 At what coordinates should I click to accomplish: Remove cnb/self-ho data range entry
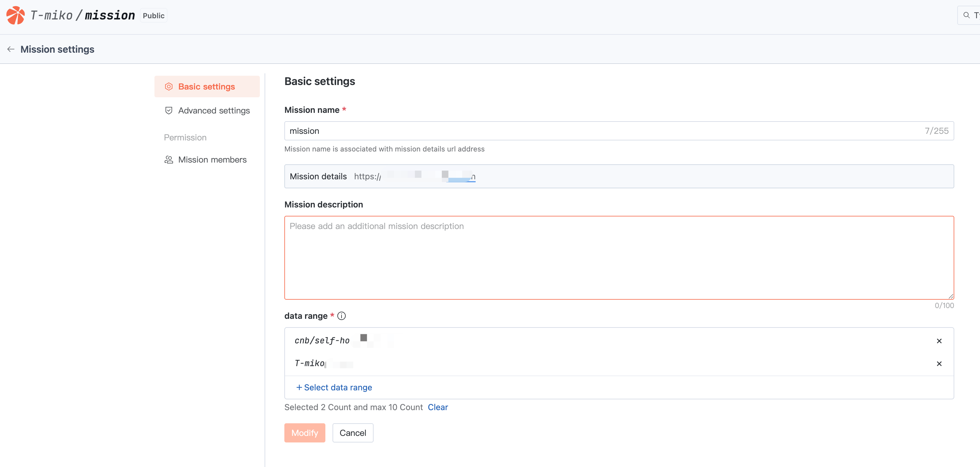coord(939,341)
